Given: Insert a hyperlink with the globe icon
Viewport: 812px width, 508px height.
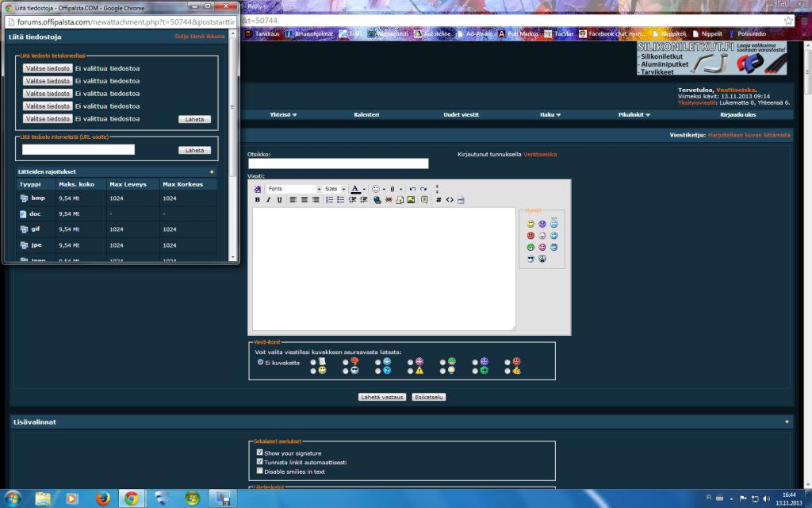Looking at the screenshot, I should pos(377,200).
